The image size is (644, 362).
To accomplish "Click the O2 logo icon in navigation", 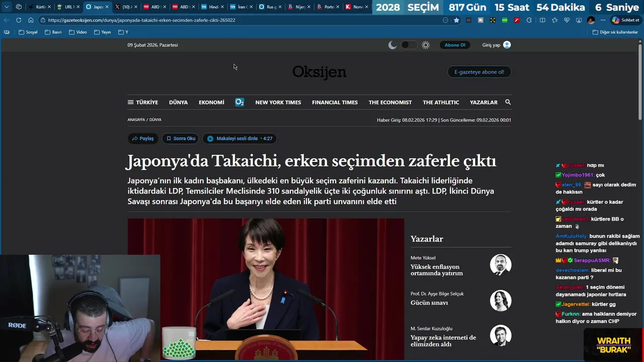I will pos(239,102).
